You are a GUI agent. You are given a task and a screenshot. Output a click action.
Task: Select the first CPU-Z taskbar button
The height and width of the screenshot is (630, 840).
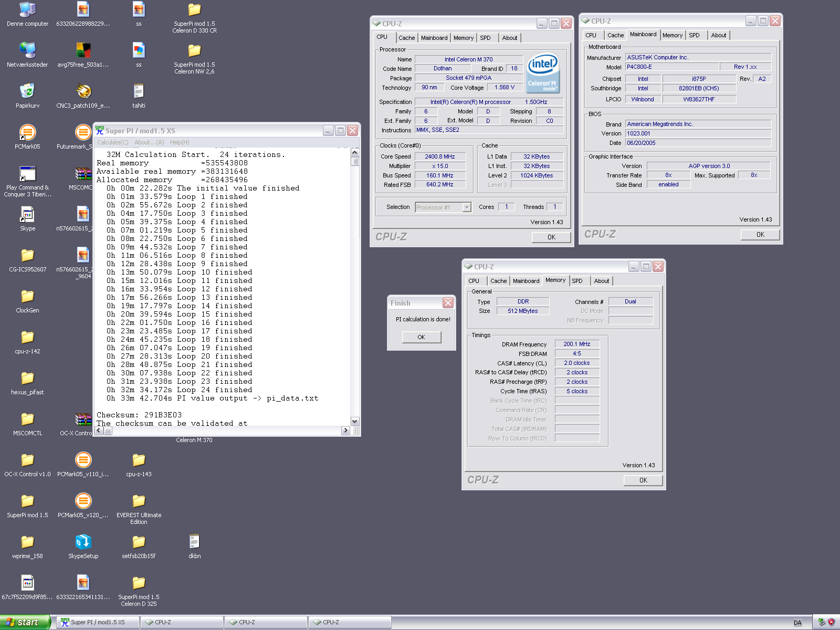click(x=182, y=622)
